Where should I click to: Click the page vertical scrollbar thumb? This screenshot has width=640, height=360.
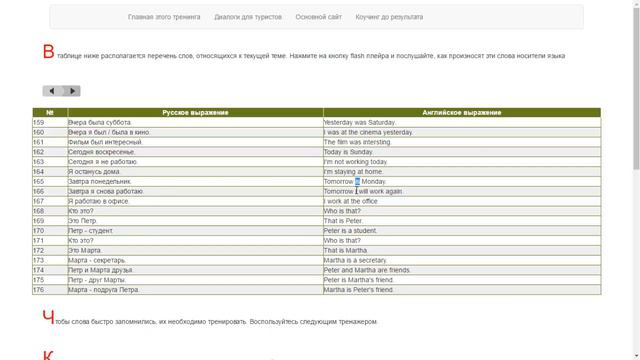[x=636, y=88]
